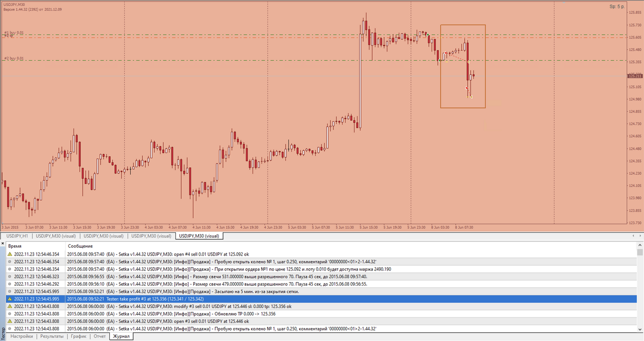Select the active USDJPY,M30 (visual) chart tab
The width and height of the screenshot is (644, 341).
point(199,236)
